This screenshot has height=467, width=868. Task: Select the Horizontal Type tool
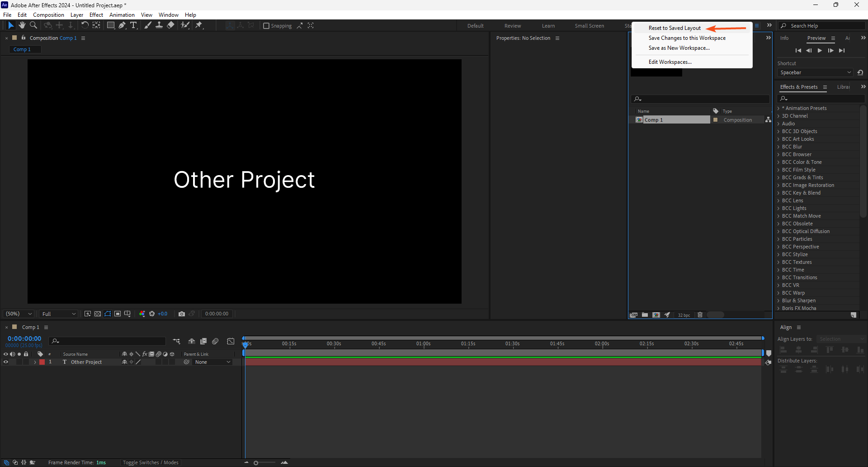(x=133, y=25)
